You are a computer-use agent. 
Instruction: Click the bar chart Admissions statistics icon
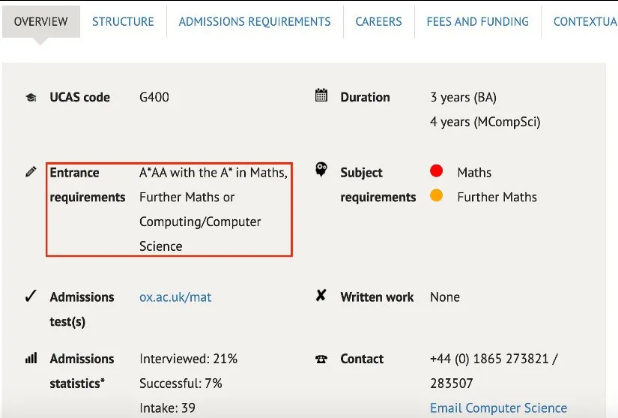pyautogui.click(x=30, y=358)
